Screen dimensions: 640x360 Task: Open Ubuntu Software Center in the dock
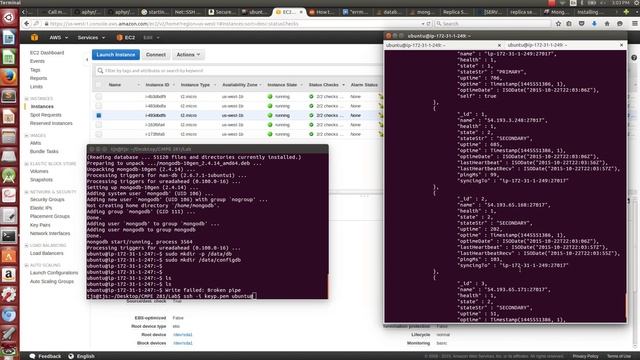pyautogui.click(x=9, y=256)
